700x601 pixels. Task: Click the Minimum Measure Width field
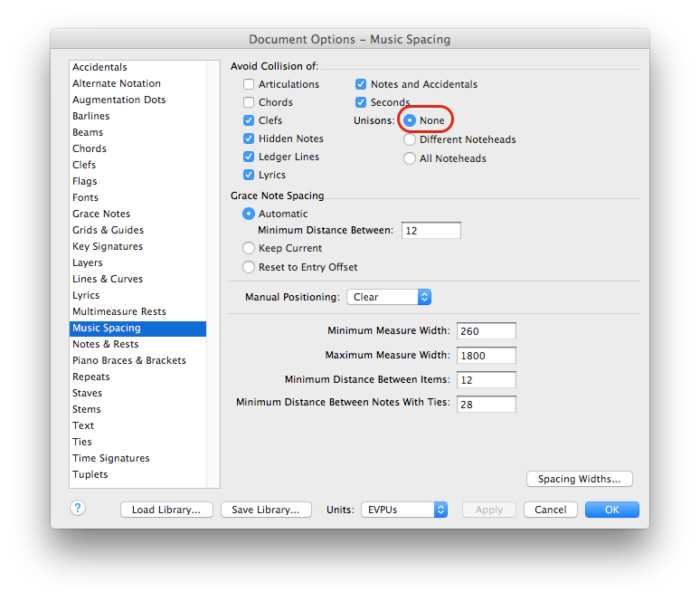486,331
